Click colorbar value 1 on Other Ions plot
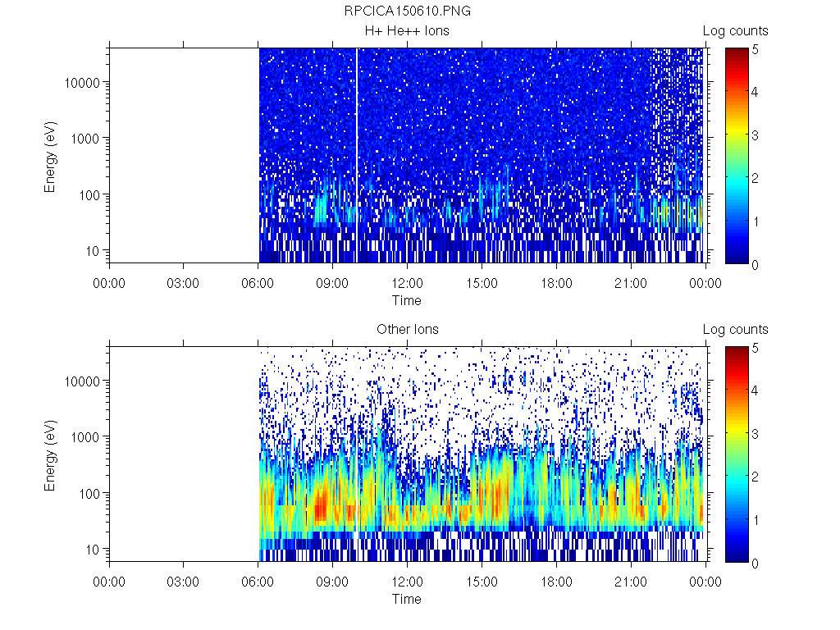The image size is (840, 630). 756,520
